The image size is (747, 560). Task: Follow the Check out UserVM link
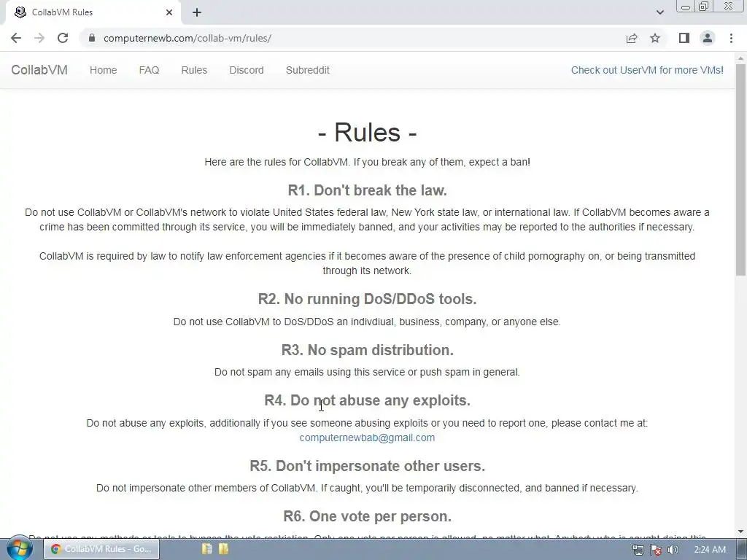click(x=647, y=70)
